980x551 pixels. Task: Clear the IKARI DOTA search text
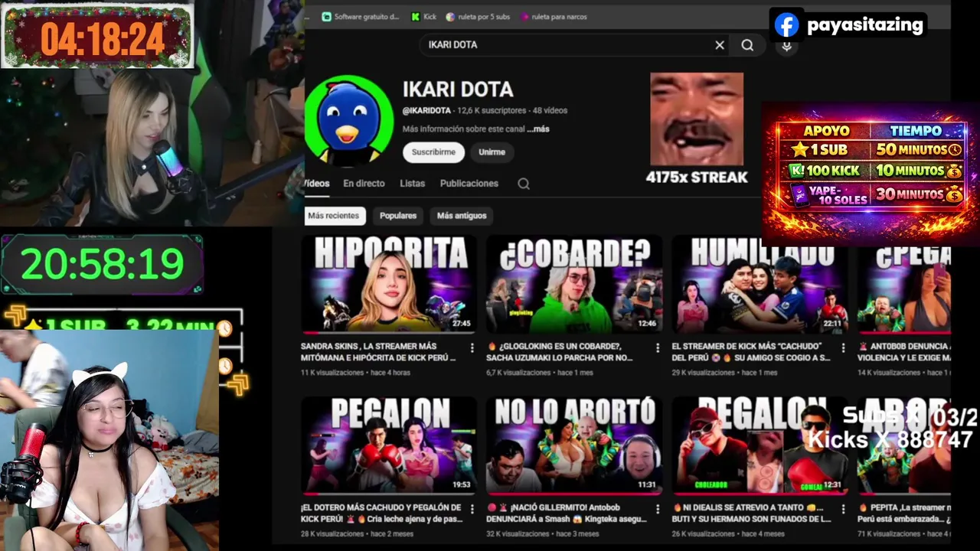[720, 45]
